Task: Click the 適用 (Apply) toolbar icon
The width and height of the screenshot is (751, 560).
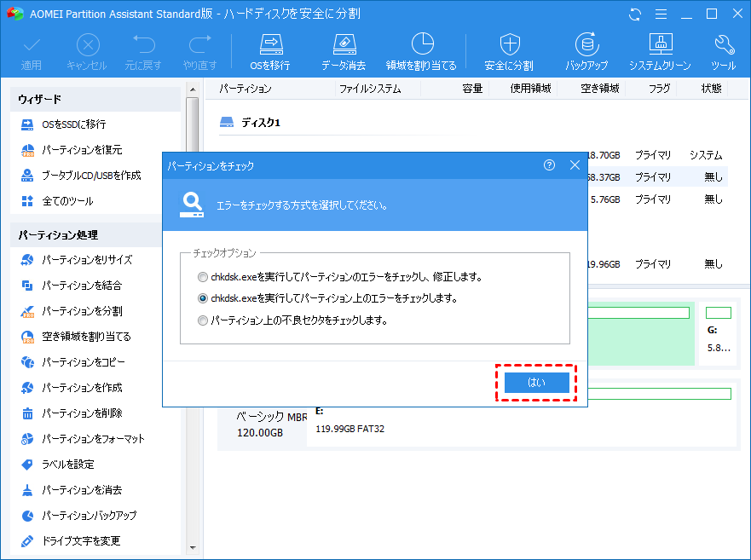Action: point(32,52)
